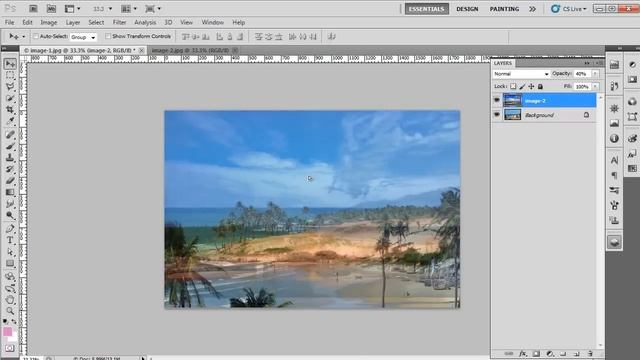Select the Background layer thumbnail
640x360 pixels.
[x=512, y=115]
